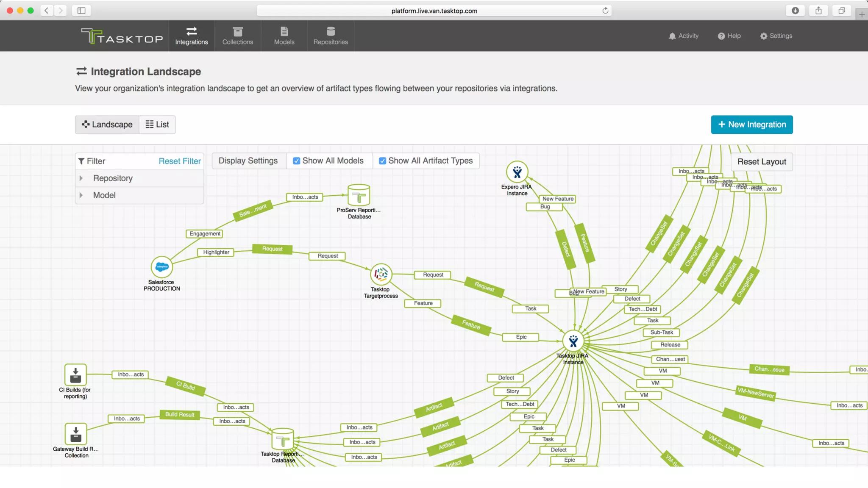
Task: Select the Tasktop Targetprocess node icon
Action: 381,274
